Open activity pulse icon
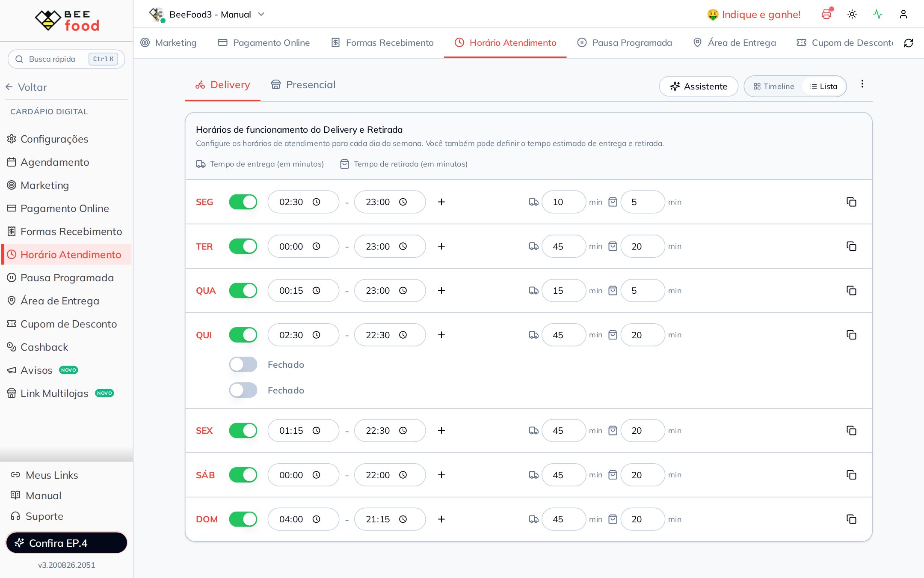924x578 pixels. pos(878,14)
